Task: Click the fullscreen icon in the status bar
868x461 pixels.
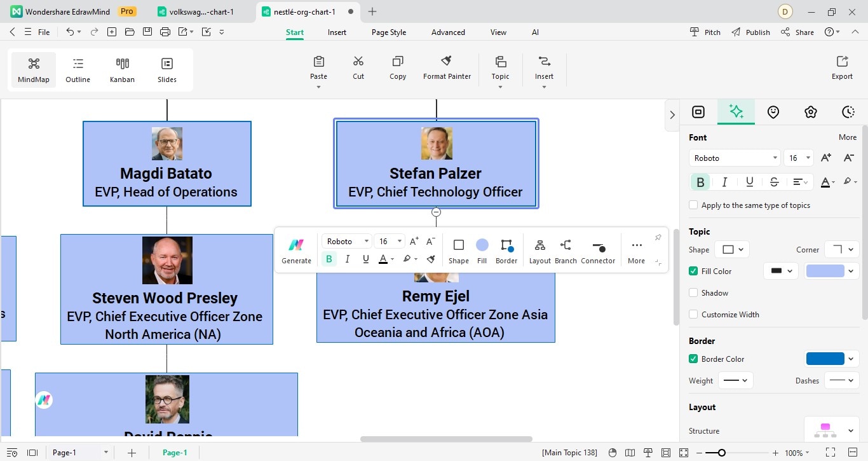Action: (x=830, y=453)
